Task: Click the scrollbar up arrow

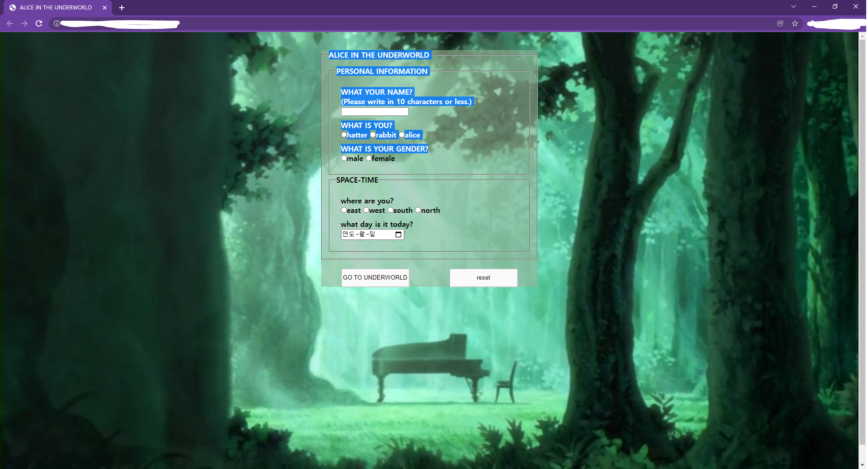Action: (x=863, y=36)
